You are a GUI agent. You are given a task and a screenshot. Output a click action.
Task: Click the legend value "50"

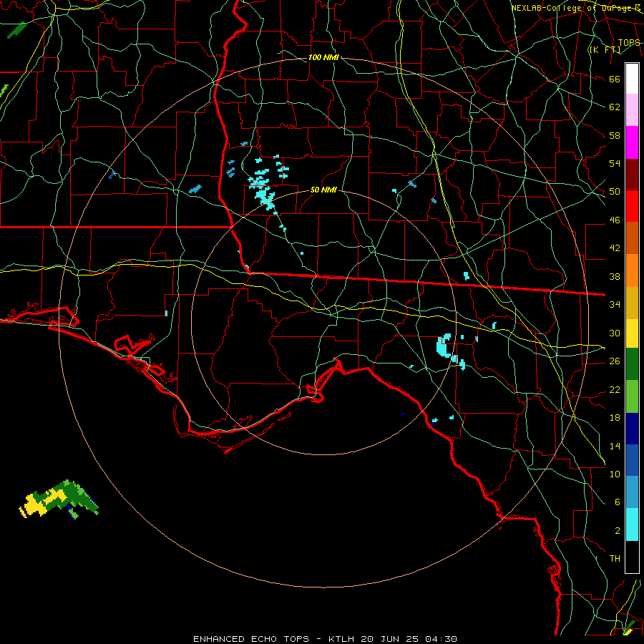[615, 191]
